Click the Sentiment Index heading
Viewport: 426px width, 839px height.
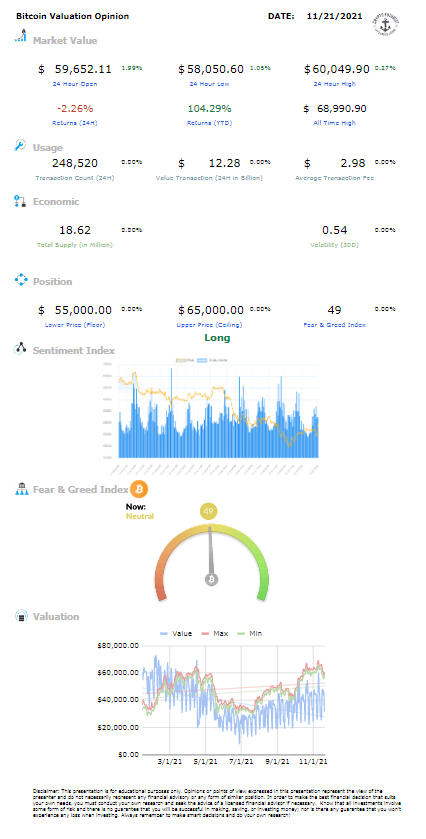pyautogui.click(x=74, y=350)
